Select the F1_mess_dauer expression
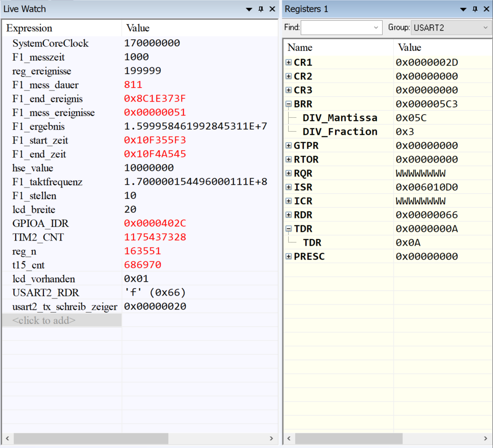The image size is (493, 448). pyautogui.click(x=45, y=85)
